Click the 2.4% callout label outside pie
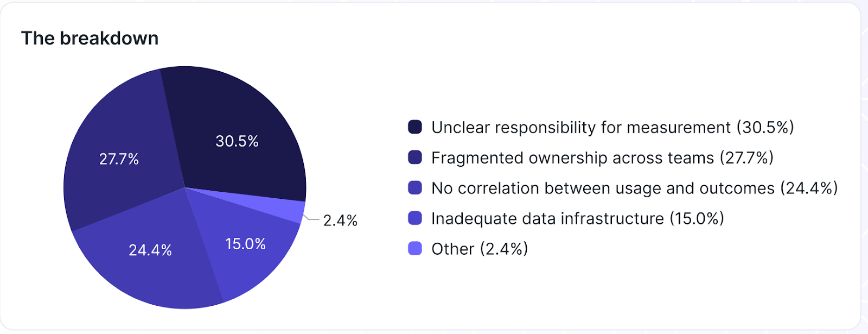The image size is (868, 334). pyautogui.click(x=340, y=220)
